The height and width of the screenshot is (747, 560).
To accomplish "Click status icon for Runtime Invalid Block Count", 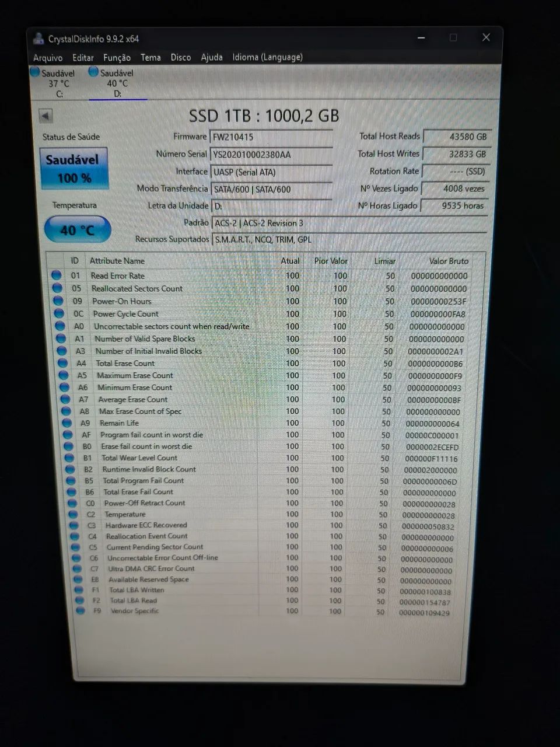I will 70,469.
